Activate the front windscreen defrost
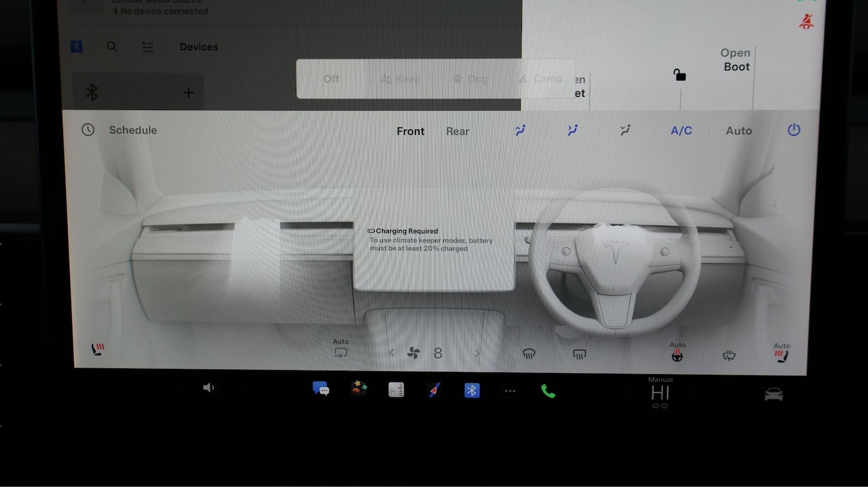868x487 pixels. pyautogui.click(x=529, y=353)
